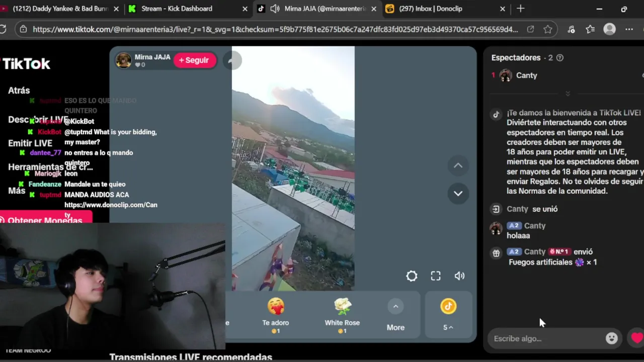Close the Mirna JAJA TikTok tab

pos(373,9)
